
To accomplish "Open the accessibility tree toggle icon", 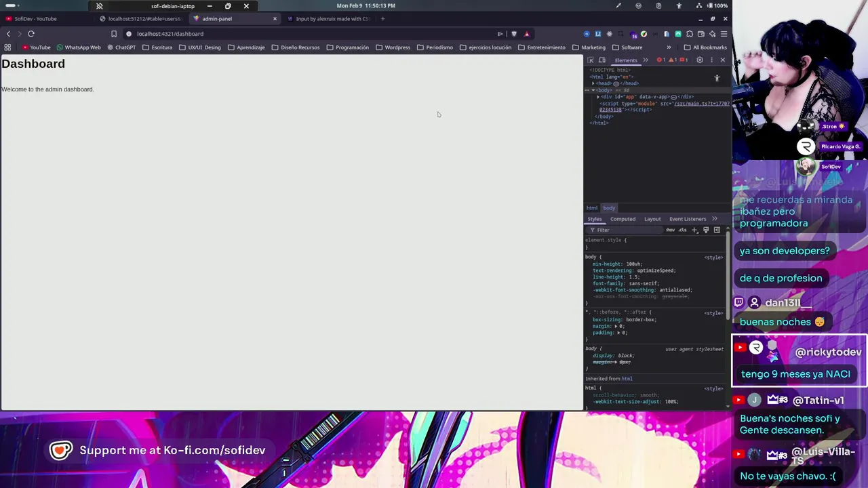I will click(717, 79).
